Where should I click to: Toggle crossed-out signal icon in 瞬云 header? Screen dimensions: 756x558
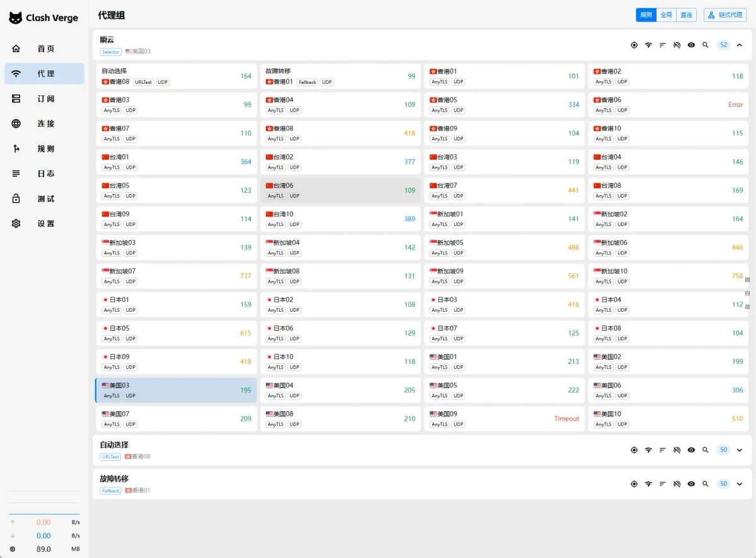677,45
